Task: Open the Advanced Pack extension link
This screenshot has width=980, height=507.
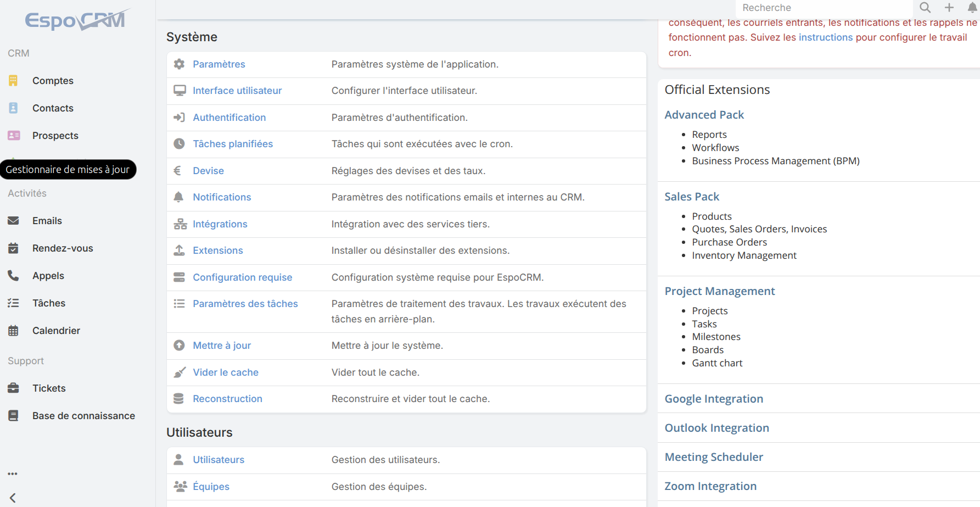Action: point(704,115)
